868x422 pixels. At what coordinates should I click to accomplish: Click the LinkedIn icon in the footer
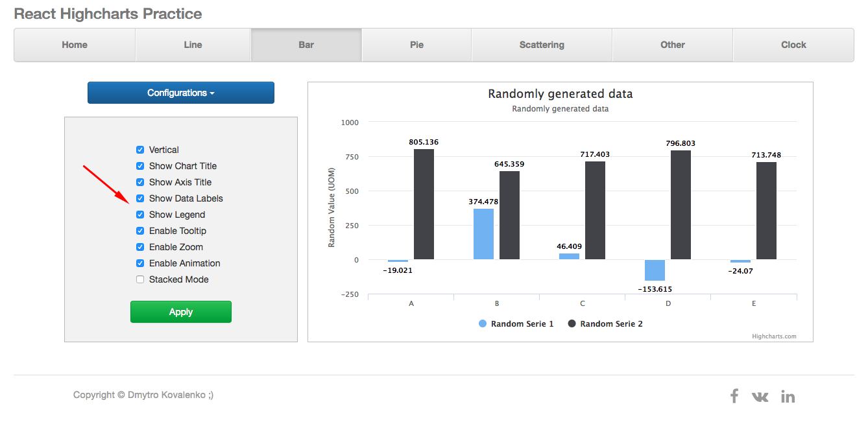tap(788, 395)
